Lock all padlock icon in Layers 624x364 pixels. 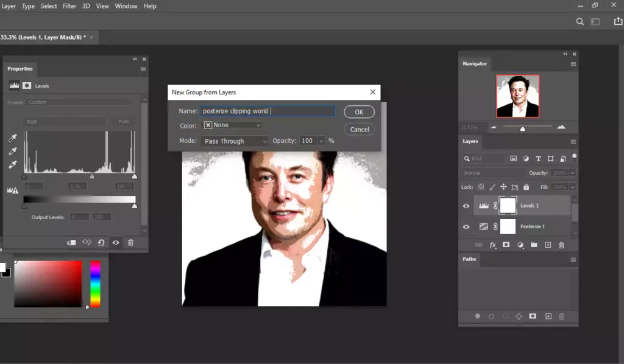526,187
